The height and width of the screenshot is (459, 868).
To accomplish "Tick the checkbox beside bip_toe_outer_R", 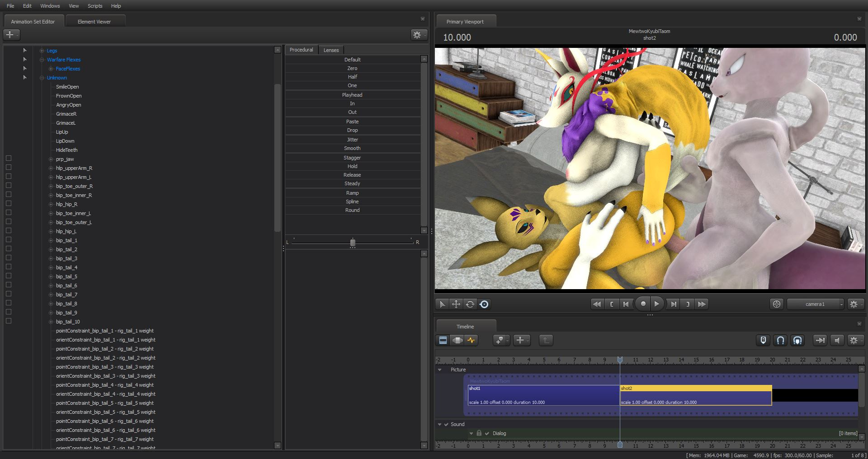I will click(x=9, y=186).
